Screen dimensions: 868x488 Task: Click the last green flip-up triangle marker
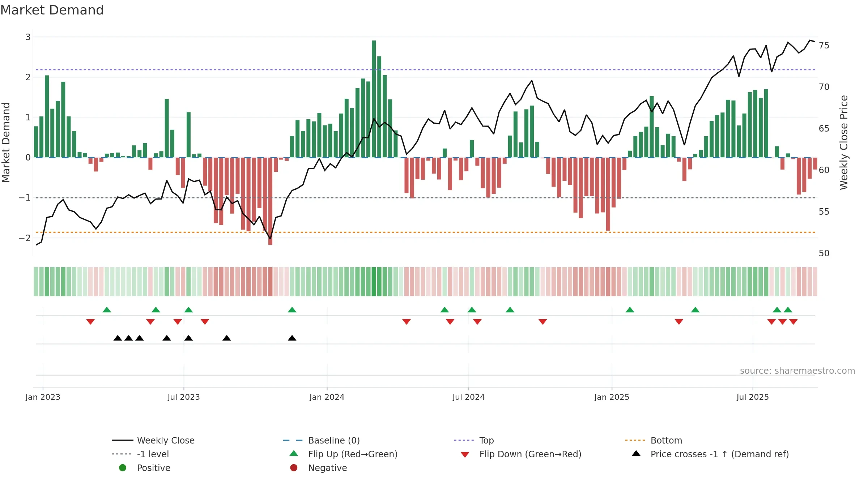tap(788, 310)
